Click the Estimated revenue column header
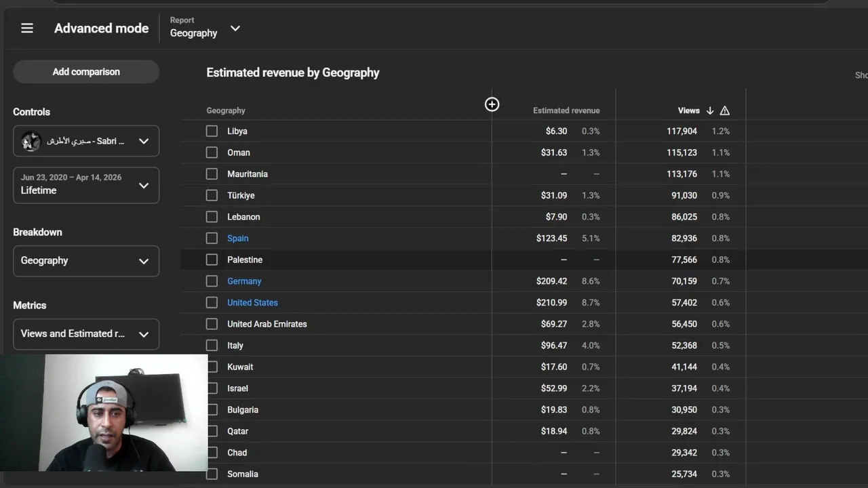 (x=566, y=110)
